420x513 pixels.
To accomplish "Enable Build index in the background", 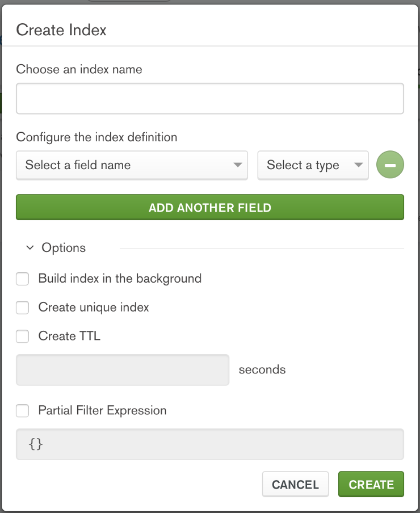I will point(23,279).
